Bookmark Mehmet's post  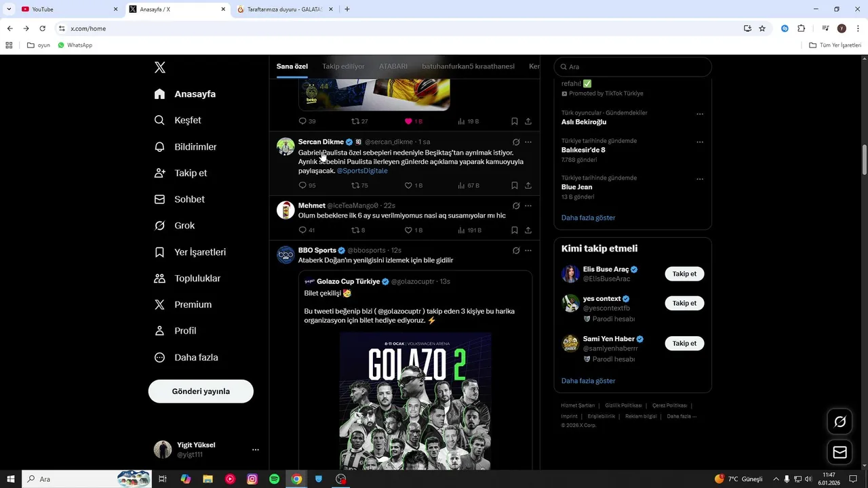[514, 230]
